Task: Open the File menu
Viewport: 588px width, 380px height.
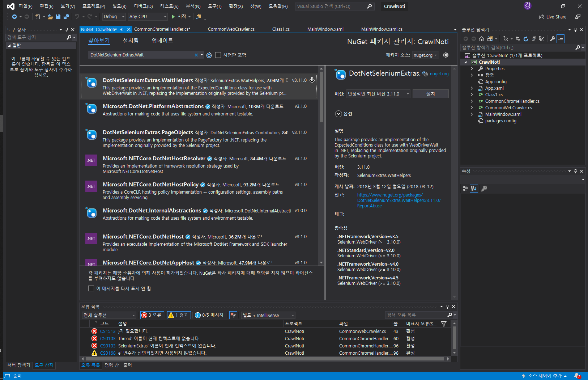Action: (25, 7)
